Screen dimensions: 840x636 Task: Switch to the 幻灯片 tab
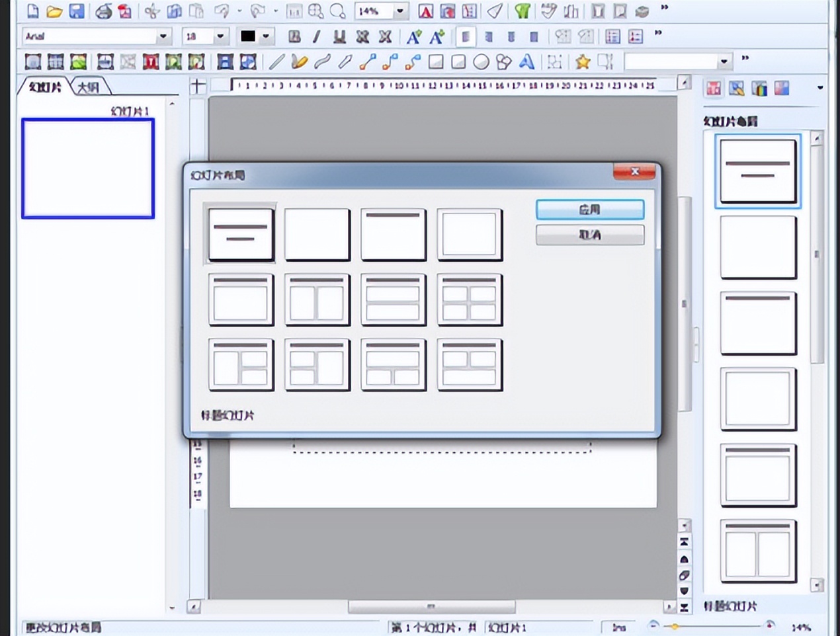coord(45,87)
